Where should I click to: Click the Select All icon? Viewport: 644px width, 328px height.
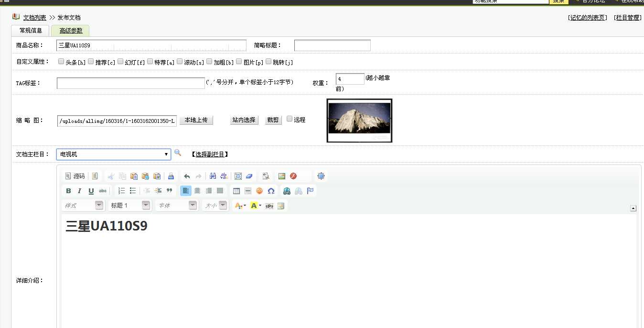238,176
